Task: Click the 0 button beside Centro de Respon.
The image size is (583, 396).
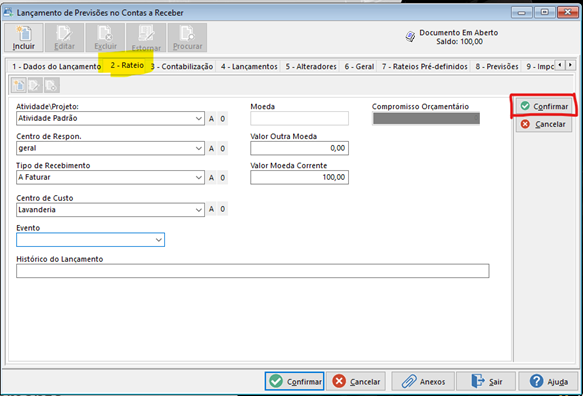Action: pyautogui.click(x=222, y=148)
